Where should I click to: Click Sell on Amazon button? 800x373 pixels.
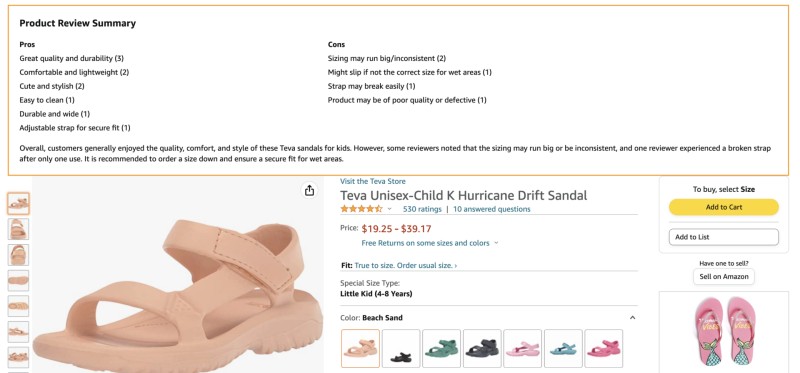point(724,277)
